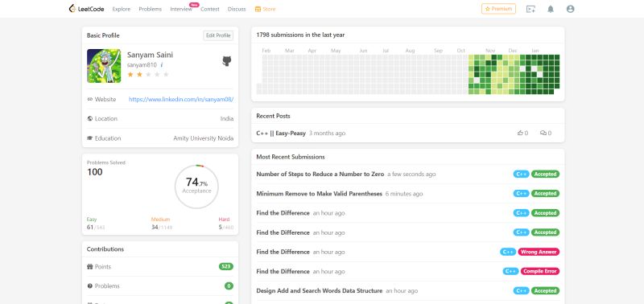Open the Contest menu item

[210, 9]
